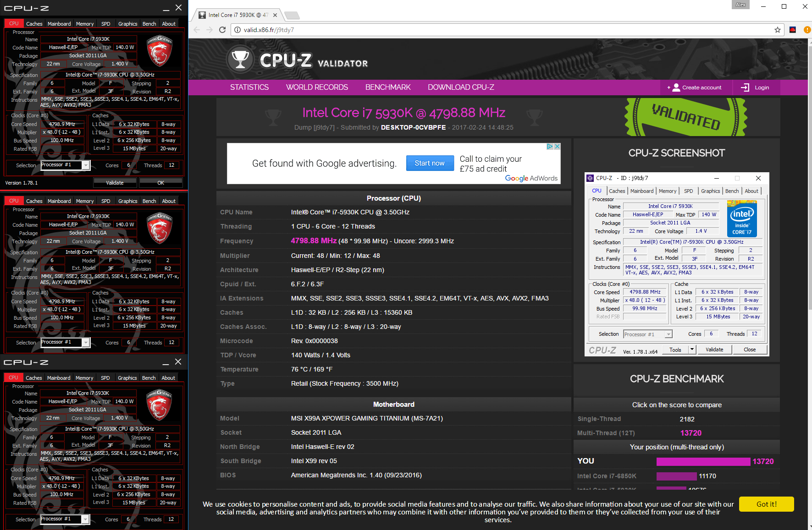This screenshot has height=530, width=812.
Task: Click the orange alert icon in Chrome toolbar
Action: coord(807,30)
